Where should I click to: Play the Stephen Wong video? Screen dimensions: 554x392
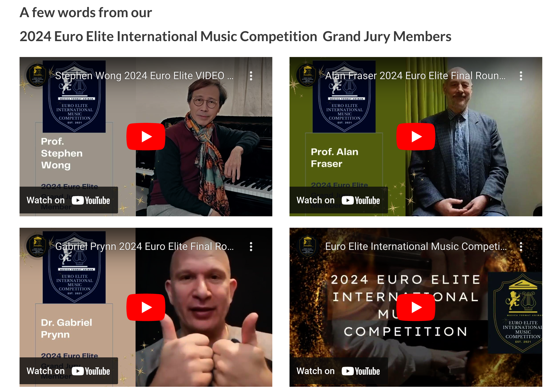pyautogui.click(x=146, y=137)
